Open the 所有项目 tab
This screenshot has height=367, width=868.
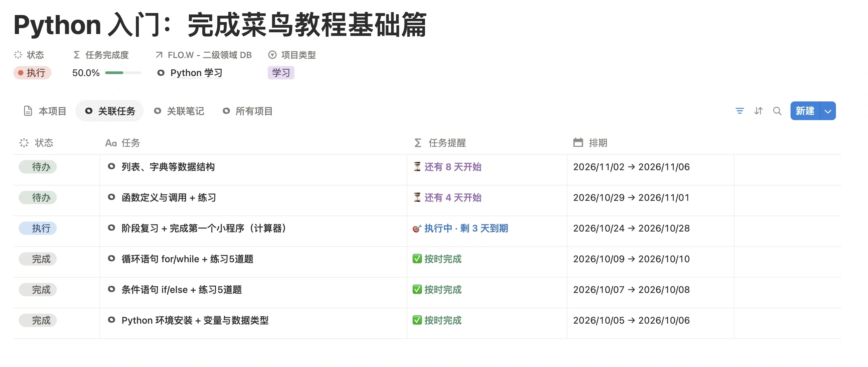(x=248, y=111)
